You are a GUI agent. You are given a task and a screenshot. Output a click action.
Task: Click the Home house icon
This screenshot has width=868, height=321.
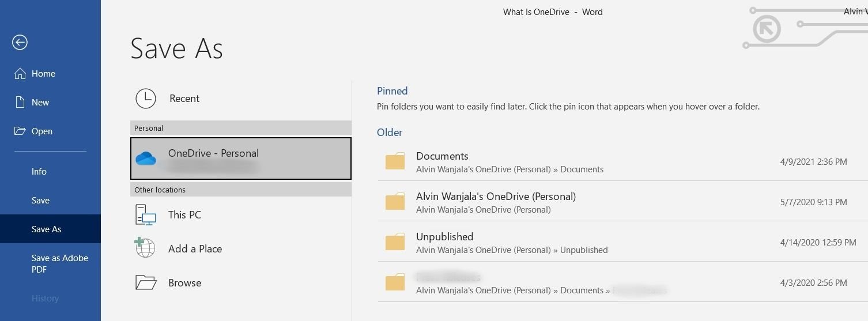click(20, 74)
